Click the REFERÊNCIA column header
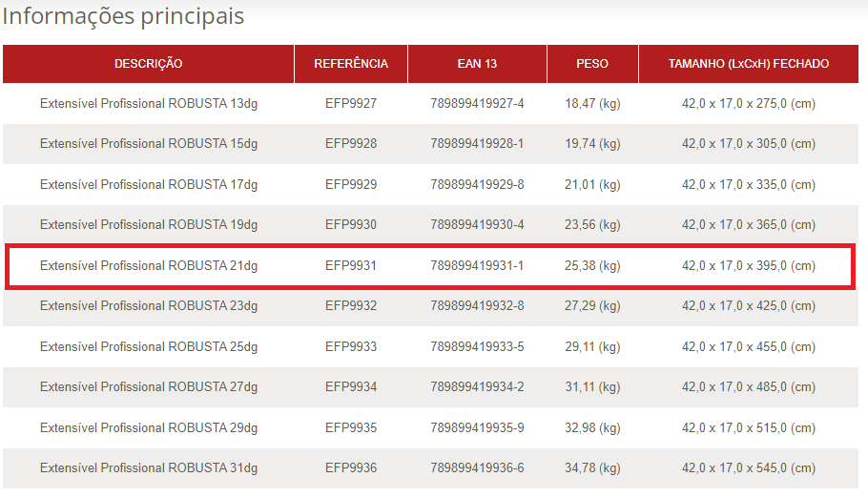The height and width of the screenshot is (498, 868). 351,64
